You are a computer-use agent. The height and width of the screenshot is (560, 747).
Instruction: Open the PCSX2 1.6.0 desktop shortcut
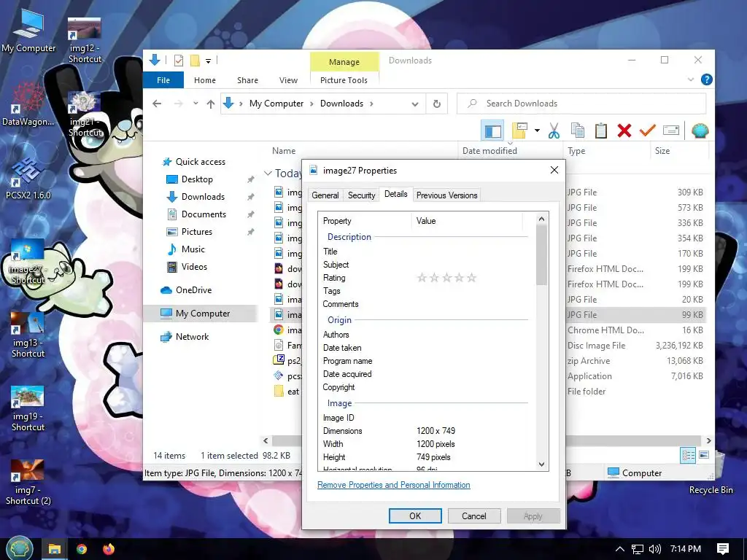tap(28, 178)
